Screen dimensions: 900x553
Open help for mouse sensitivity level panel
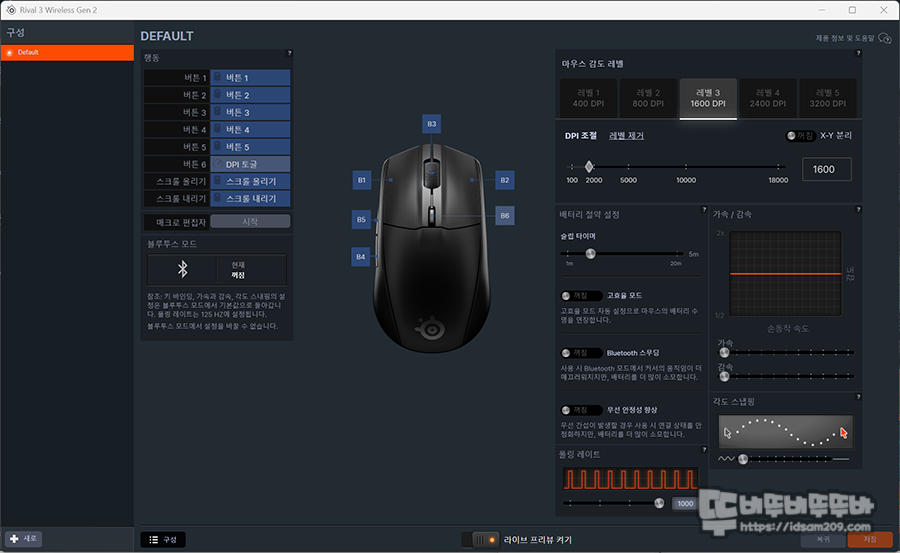pyautogui.click(x=858, y=53)
